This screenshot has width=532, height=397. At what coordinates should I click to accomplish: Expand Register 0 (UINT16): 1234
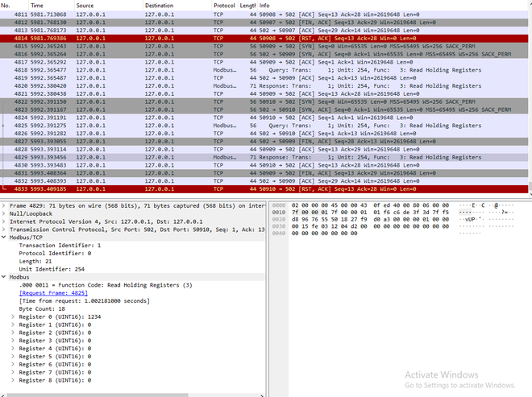pyautogui.click(x=13, y=316)
